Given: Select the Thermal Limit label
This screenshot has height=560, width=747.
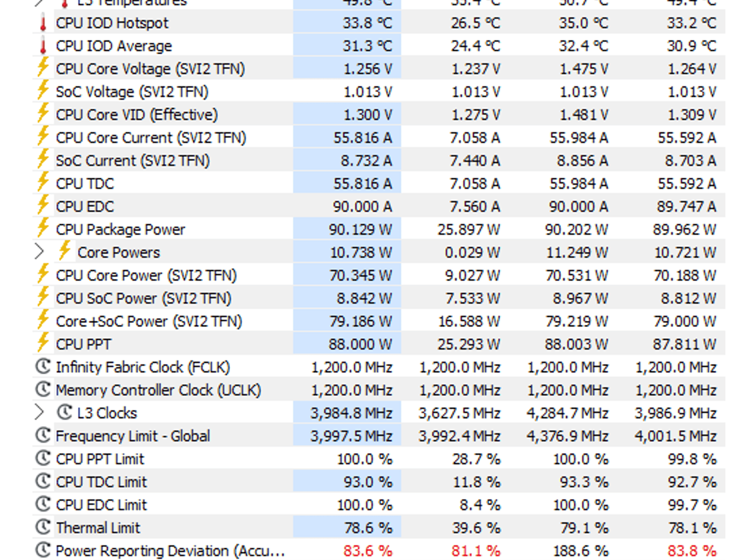Looking at the screenshot, I should [x=98, y=528].
